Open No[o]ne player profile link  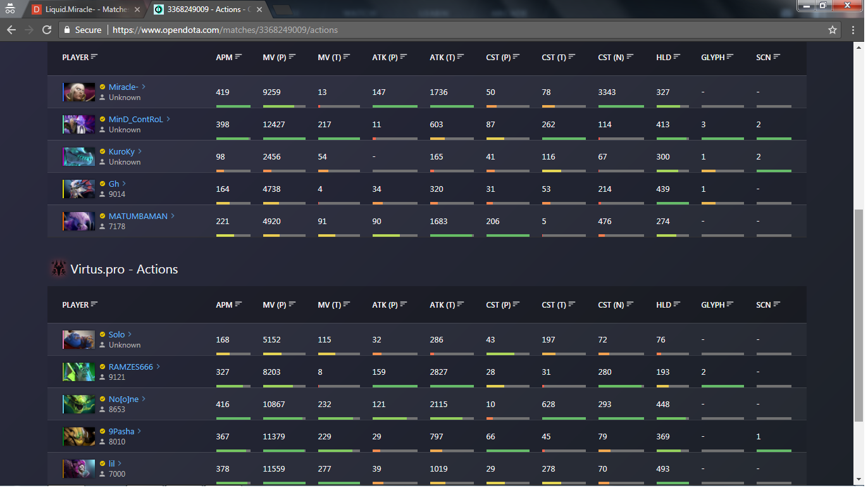[x=123, y=399]
